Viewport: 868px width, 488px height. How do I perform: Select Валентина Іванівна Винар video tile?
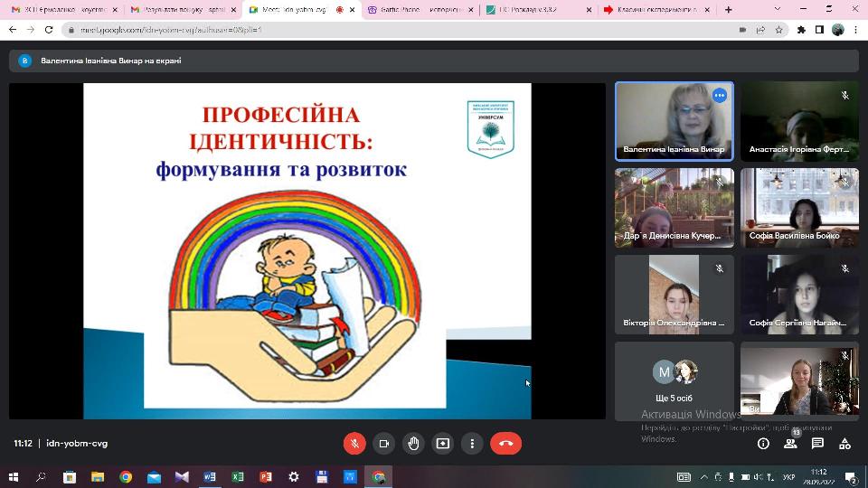coord(675,122)
